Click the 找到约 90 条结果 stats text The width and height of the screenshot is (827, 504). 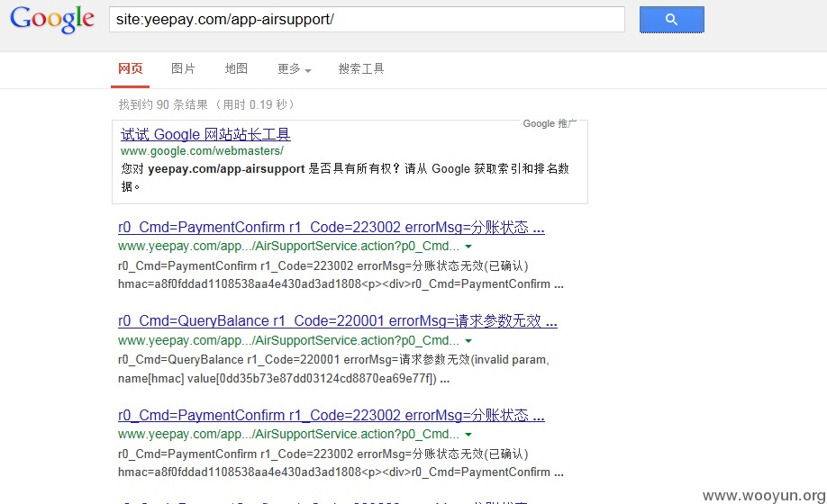(x=206, y=104)
